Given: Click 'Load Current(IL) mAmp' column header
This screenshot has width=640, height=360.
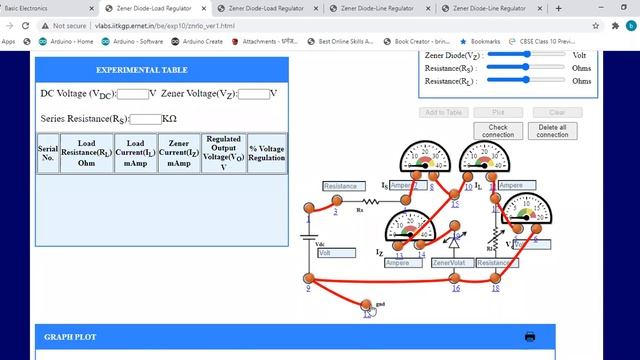Looking at the screenshot, I should click(x=136, y=153).
